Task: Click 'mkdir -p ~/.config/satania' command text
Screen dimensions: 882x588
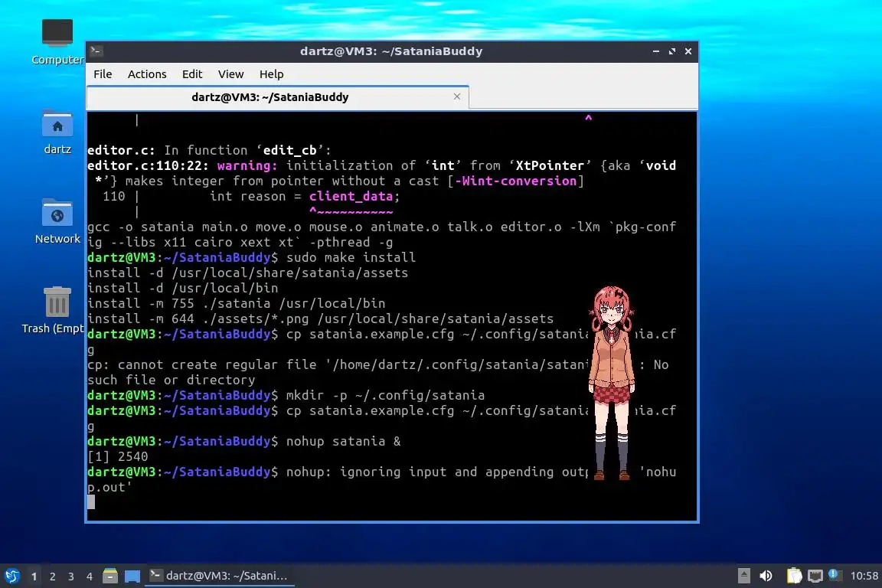Action: pos(385,395)
